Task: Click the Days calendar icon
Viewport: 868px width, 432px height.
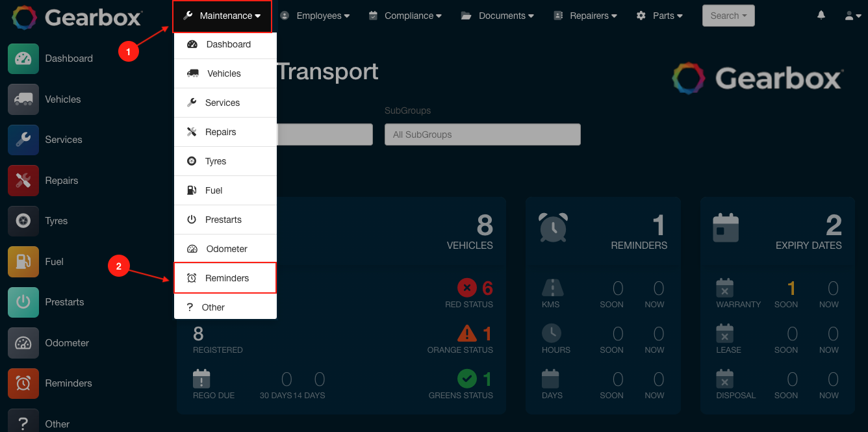Action: click(550, 379)
